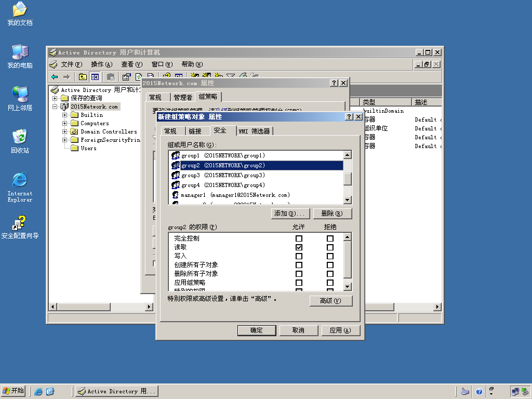The height and width of the screenshot is (399, 532).
Task: Click the filter funnel toolbar icon
Action: tap(231, 75)
